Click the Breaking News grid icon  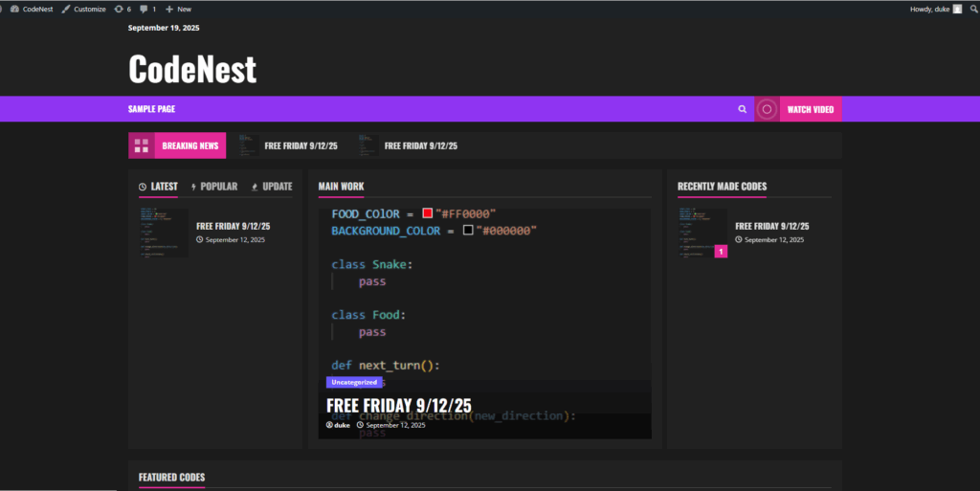[142, 145]
